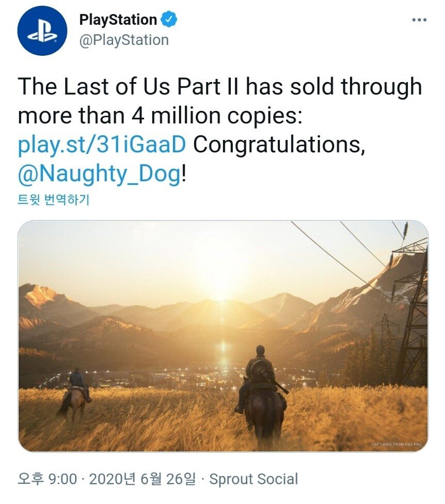445x504 pixels.
Task: Click "The Last of Us Part II" text
Action: click(x=129, y=87)
